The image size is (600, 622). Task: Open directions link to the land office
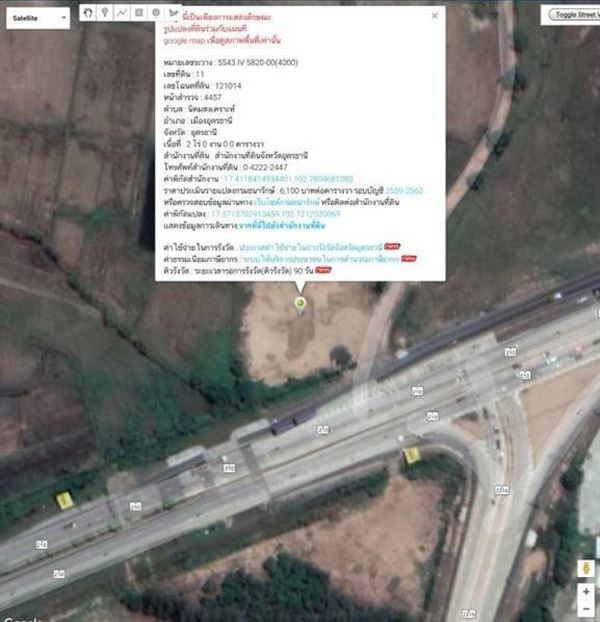coord(282,226)
